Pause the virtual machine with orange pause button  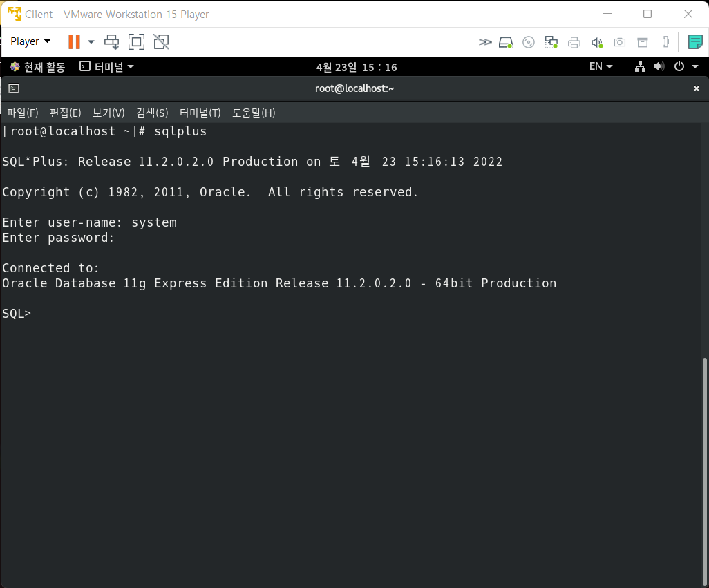[x=74, y=41]
